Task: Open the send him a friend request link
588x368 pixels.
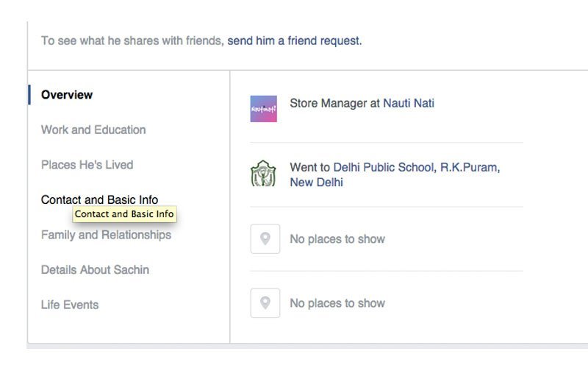Action: pos(295,40)
